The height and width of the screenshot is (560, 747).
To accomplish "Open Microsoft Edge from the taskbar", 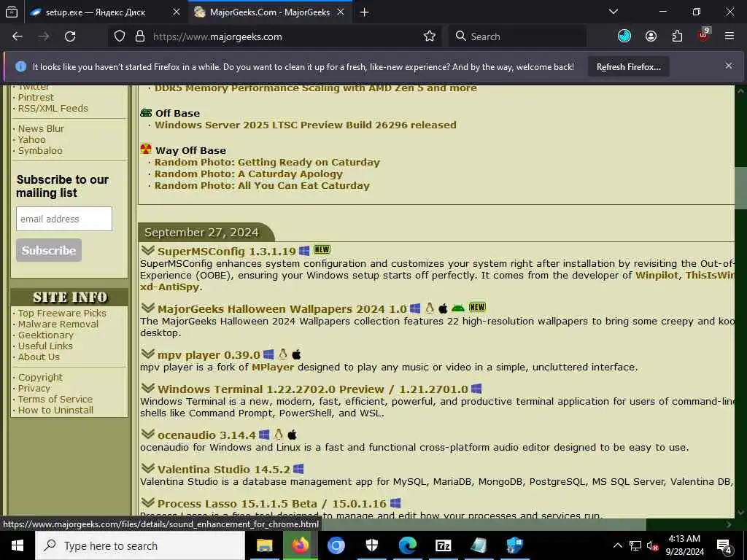I will pyautogui.click(x=407, y=545).
